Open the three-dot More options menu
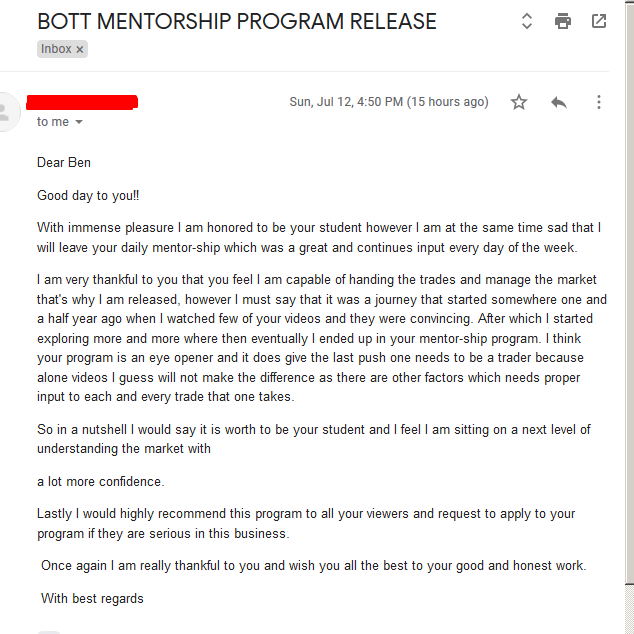The height and width of the screenshot is (634, 634). point(599,102)
